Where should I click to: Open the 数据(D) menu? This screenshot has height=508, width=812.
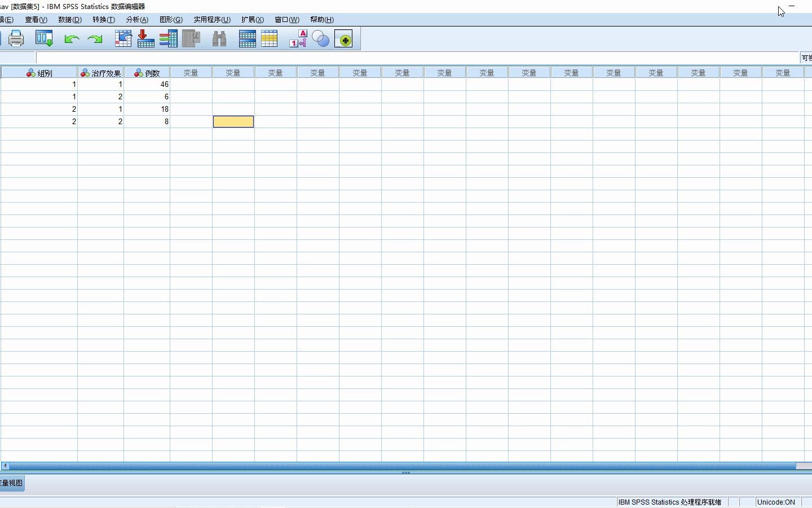pos(70,20)
